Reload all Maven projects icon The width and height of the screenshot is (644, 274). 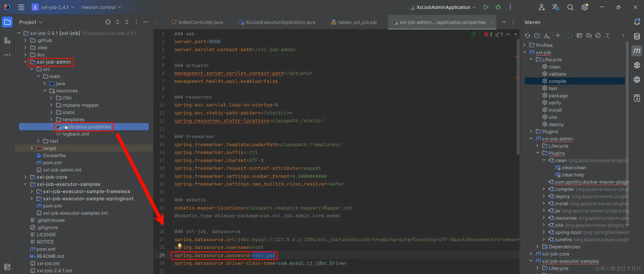pos(527,35)
